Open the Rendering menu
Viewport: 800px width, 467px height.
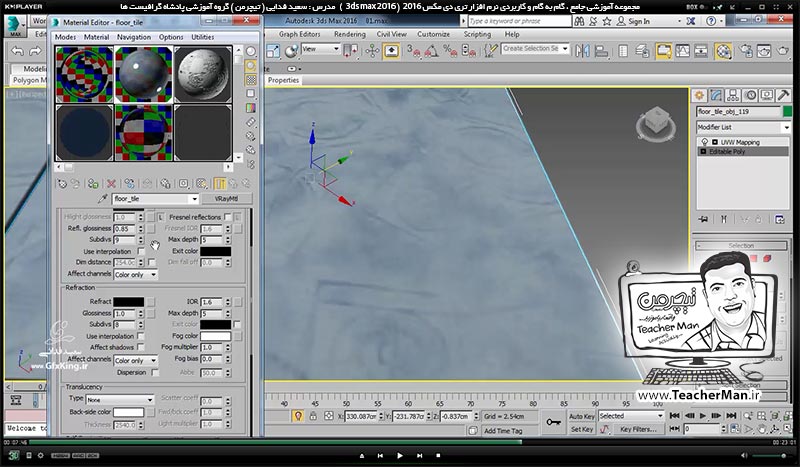click(349, 34)
